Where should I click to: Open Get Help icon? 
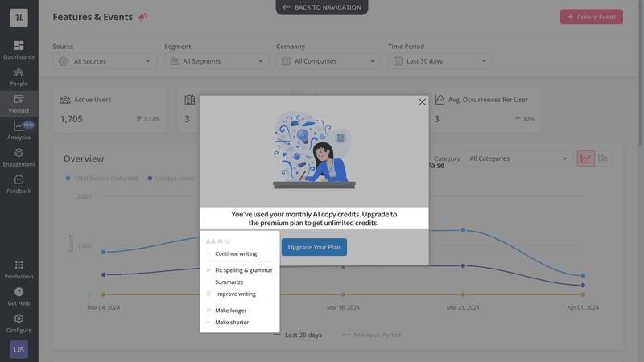tap(19, 292)
